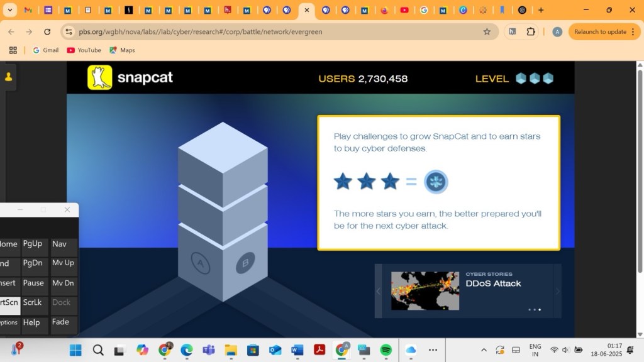Toggle ScrLk on the on-screen keyboard

point(33,302)
